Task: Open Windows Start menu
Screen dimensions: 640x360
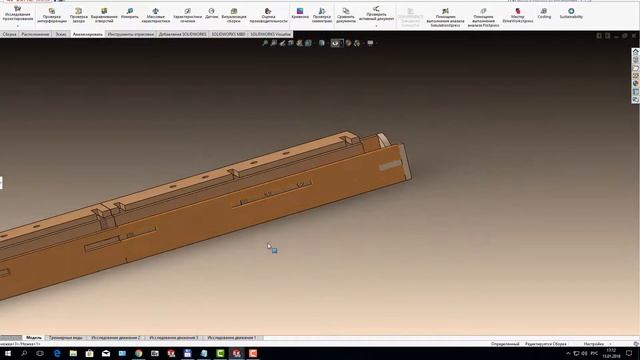Action: [x=8, y=353]
